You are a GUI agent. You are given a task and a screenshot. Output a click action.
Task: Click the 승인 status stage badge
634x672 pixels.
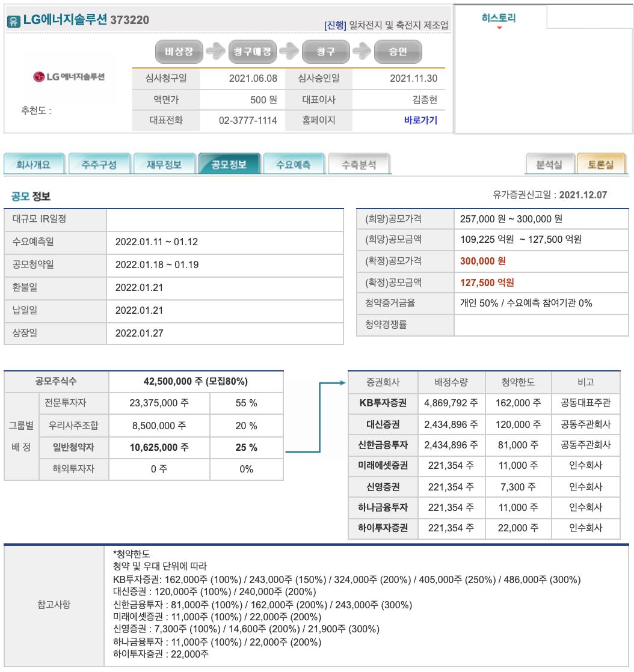click(398, 52)
